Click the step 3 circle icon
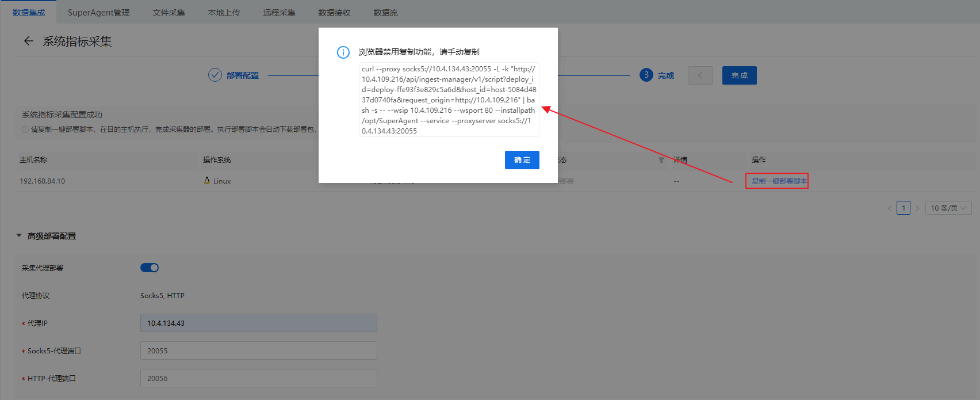Viewport: 980px width, 400px height. [x=646, y=75]
